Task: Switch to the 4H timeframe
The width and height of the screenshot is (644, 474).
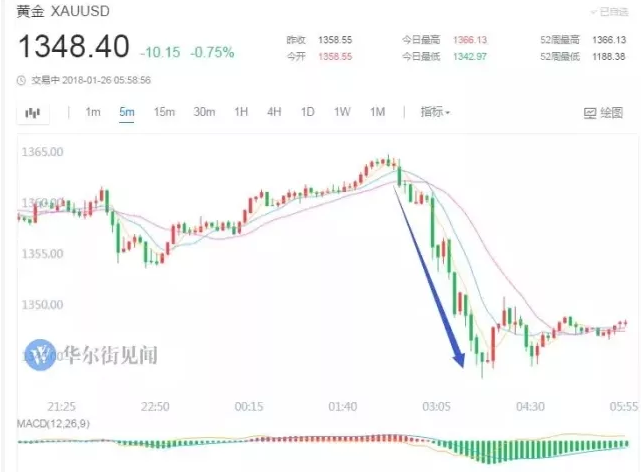Action: coord(274,112)
